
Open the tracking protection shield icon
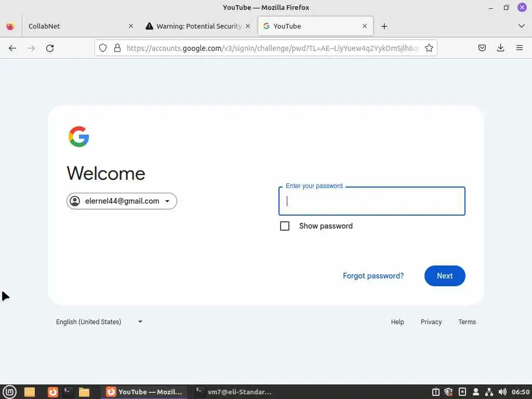[x=103, y=48]
